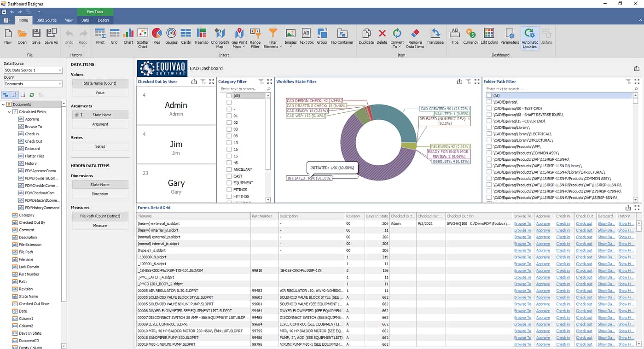Viewport: 644px width, 349px height.
Task: Toggle Automatic Updates
Action: [529, 37]
